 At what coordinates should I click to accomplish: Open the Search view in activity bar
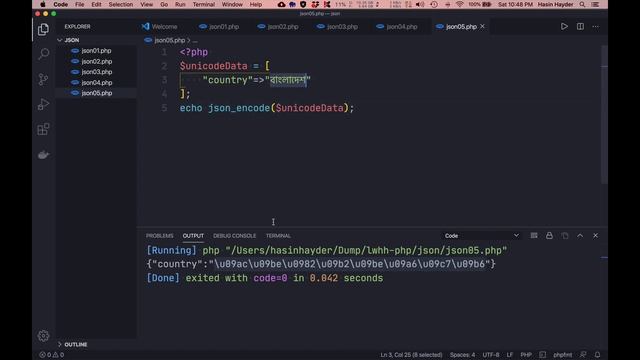[x=43, y=54]
